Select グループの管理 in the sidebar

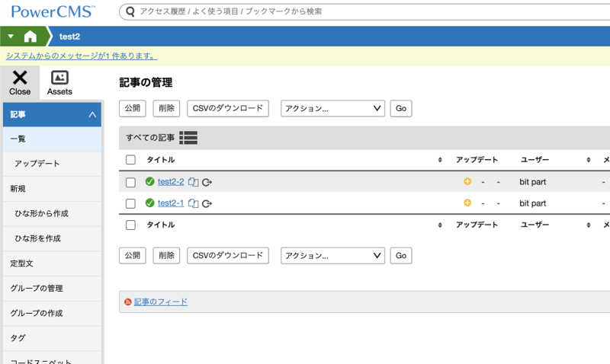52,288
